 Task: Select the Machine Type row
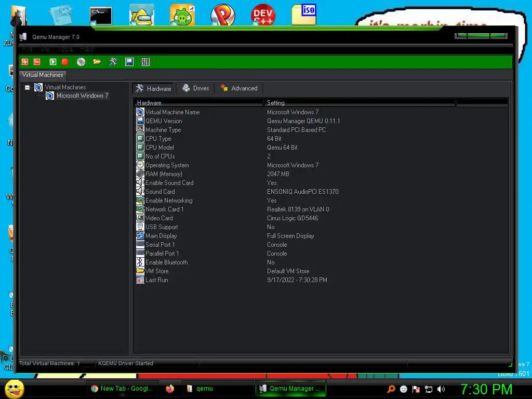click(321, 129)
